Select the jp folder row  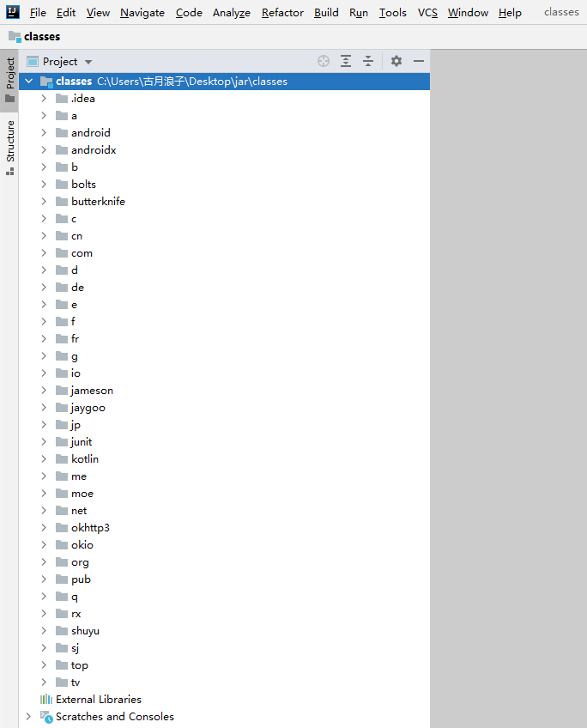coord(224,425)
